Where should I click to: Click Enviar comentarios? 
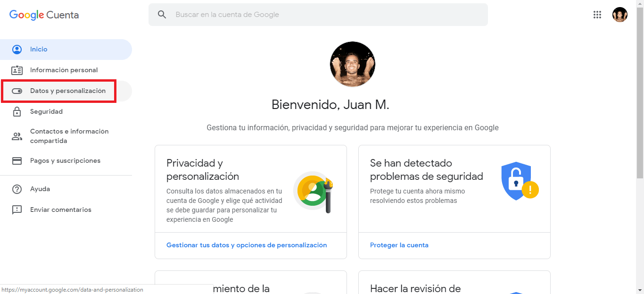coord(66,210)
